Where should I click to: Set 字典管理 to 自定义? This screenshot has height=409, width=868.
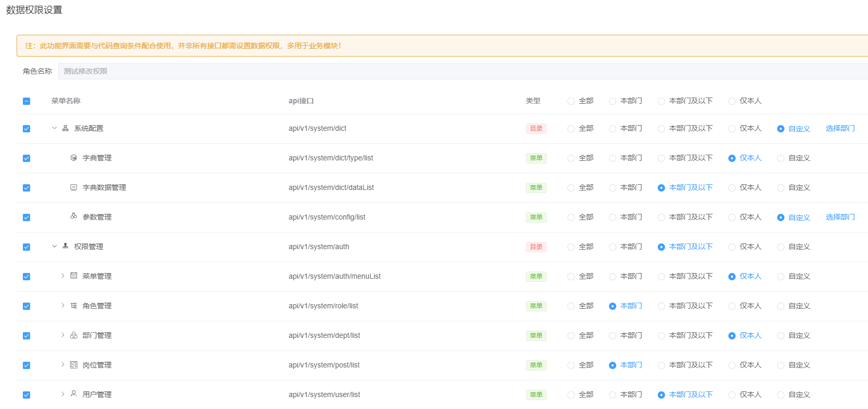point(781,158)
